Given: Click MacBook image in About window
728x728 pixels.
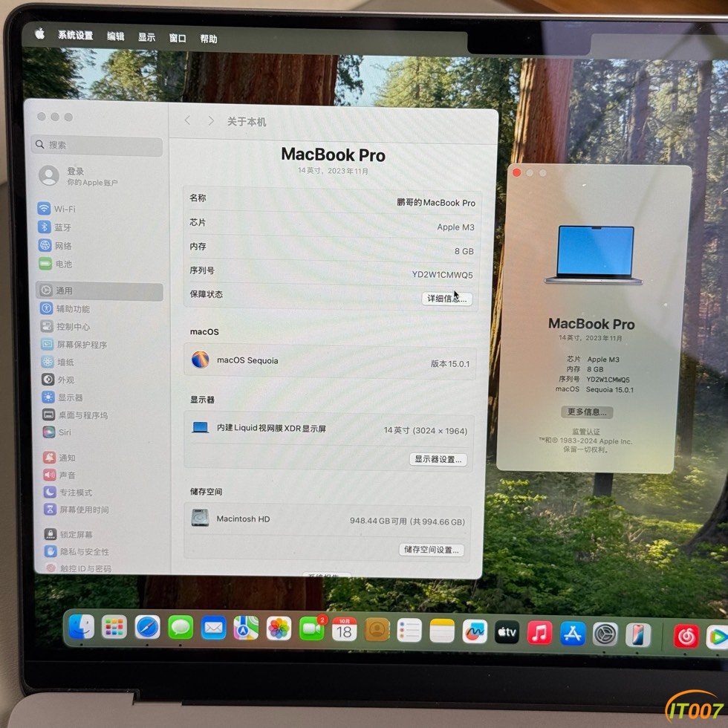Looking at the screenshot, I should pyautogui.click(x=594, y=255).
